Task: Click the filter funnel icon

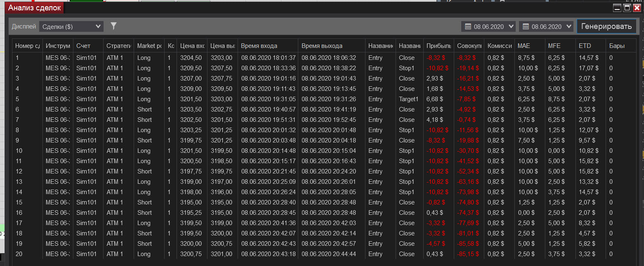Action: pos(114,26)
